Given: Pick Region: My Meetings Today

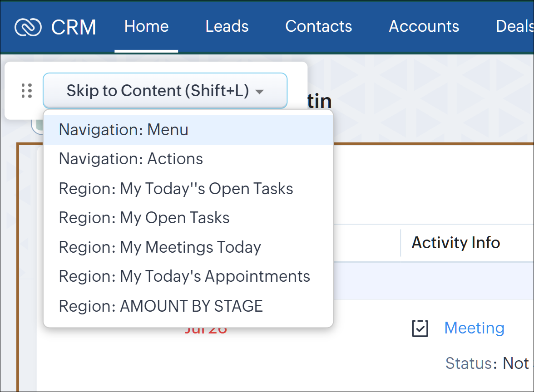Looking at the screenshot, I should click(x=160, y=247).
